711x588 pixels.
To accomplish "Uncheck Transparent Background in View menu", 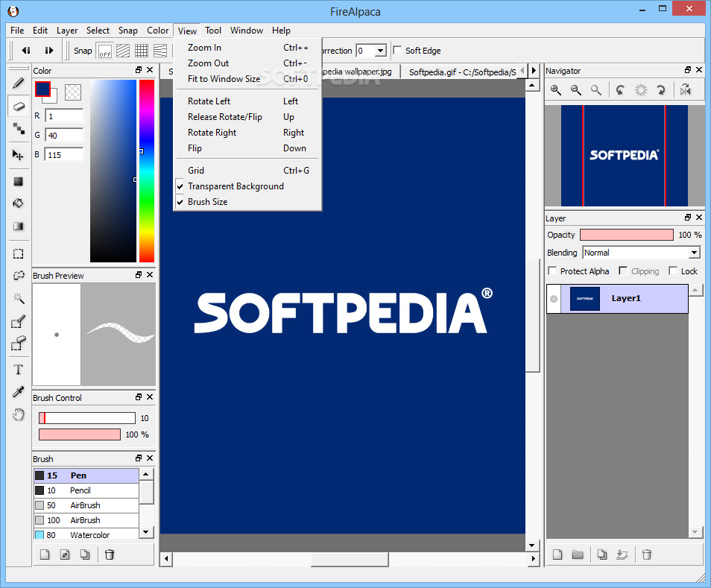I will pyautogui.click(x=236, y=186).
